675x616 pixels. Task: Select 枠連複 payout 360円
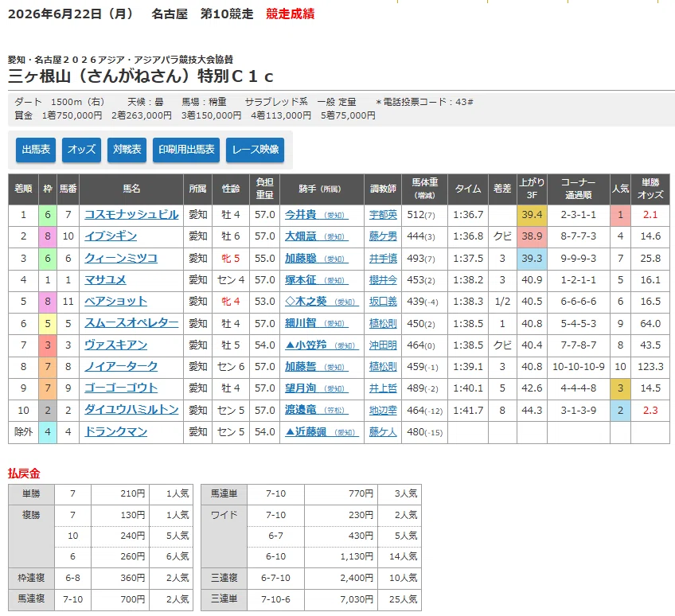[x=120, y=578]
